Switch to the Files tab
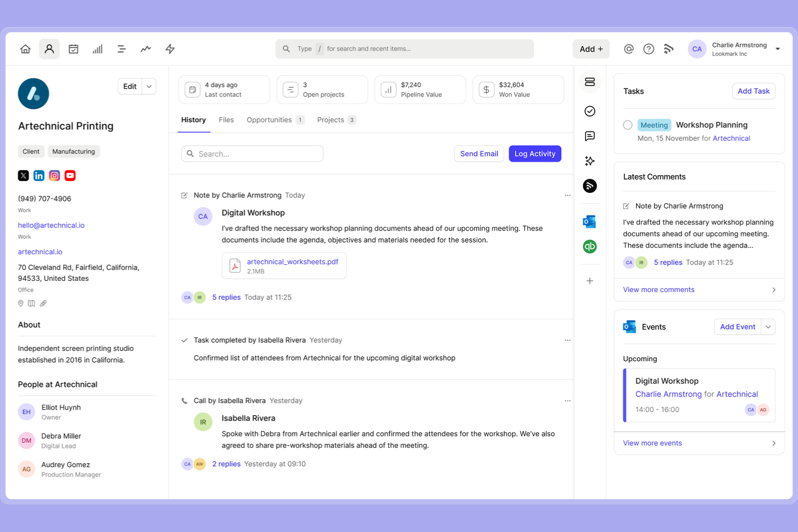Viewport: 798px width, 532px height. 226,120
